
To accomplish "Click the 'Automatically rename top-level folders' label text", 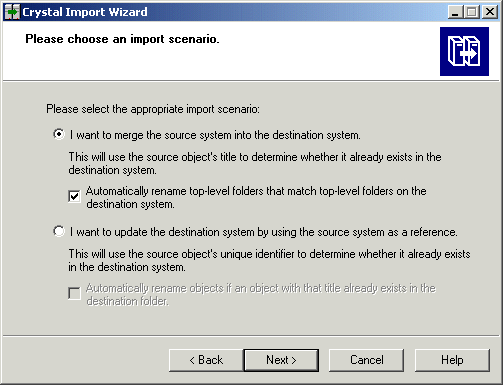I will tap(256, 197).
